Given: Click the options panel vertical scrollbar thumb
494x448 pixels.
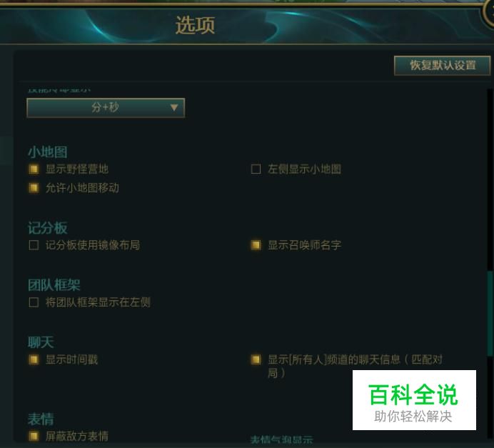Looking at the screenshot, I should (490, 314).
